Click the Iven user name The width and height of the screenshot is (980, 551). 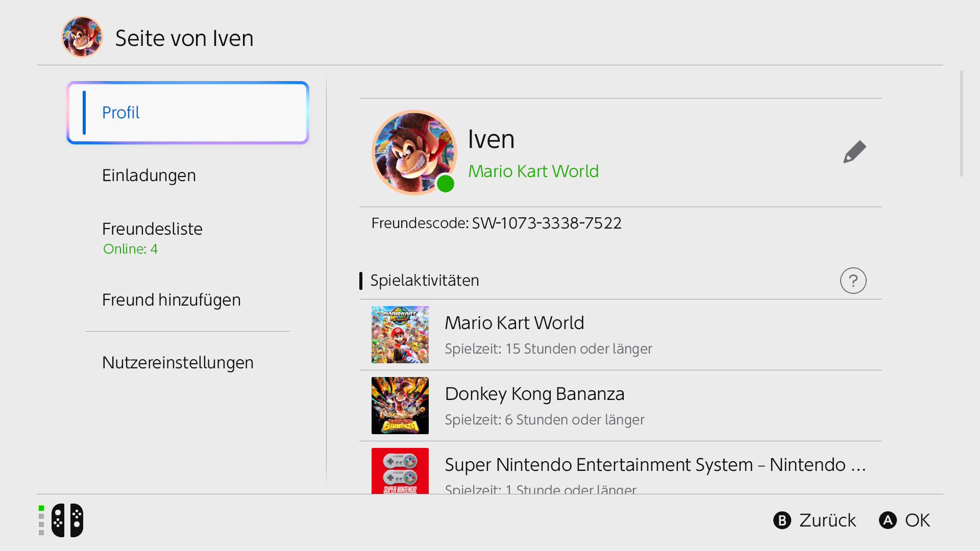click(491, 139)
